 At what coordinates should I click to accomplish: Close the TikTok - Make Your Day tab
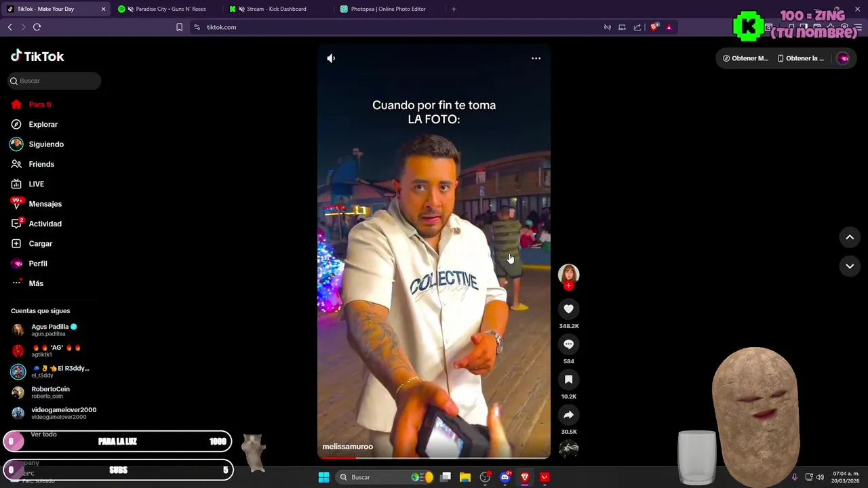tap(103, 9)
